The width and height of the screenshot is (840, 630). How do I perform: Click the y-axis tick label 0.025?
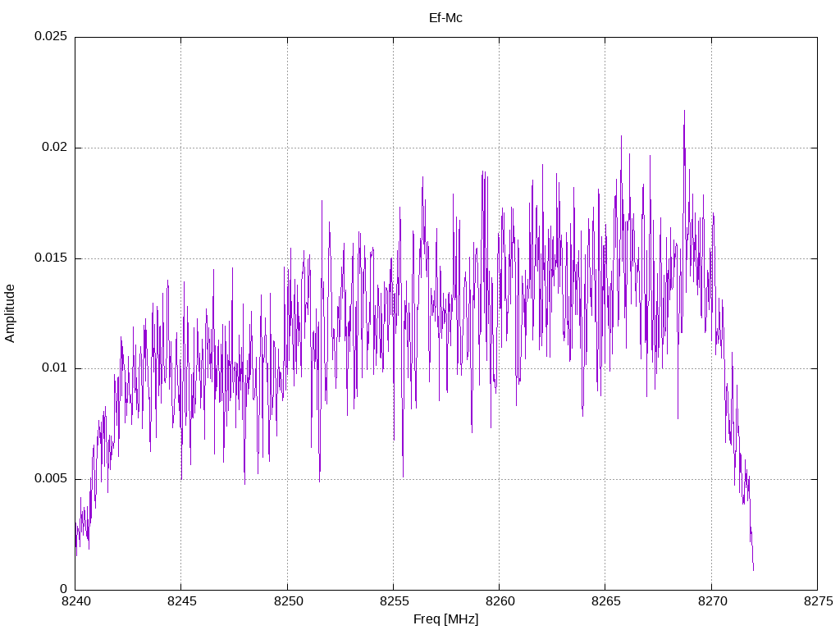pyautogui.click(x=51, y=36)
